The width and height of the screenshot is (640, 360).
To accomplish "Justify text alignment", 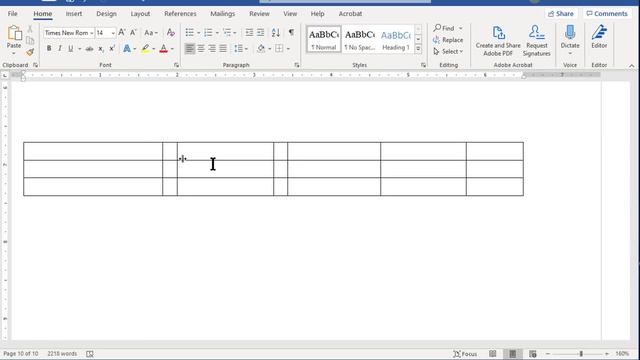I will (223, 49).
